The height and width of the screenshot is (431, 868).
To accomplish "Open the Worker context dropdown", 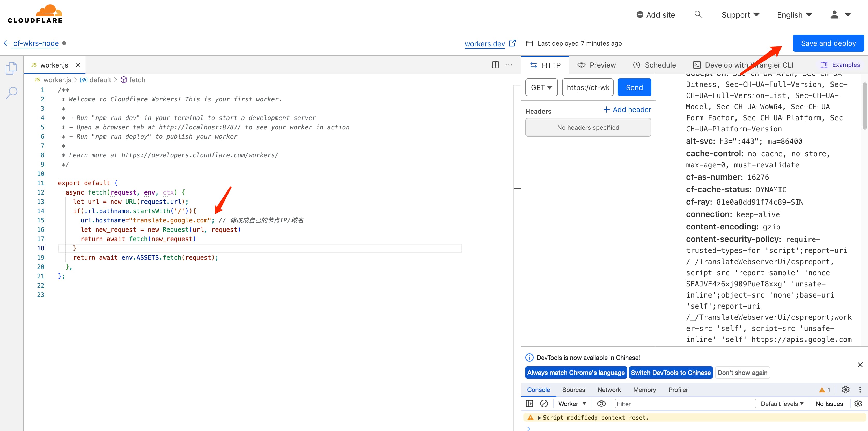I will tap(572, 403).
